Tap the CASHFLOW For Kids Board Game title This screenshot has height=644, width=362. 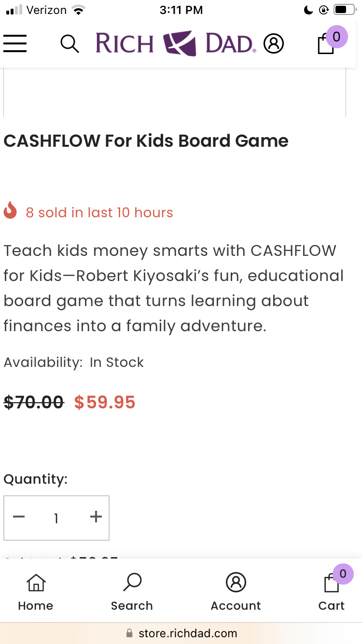(146, 141)
